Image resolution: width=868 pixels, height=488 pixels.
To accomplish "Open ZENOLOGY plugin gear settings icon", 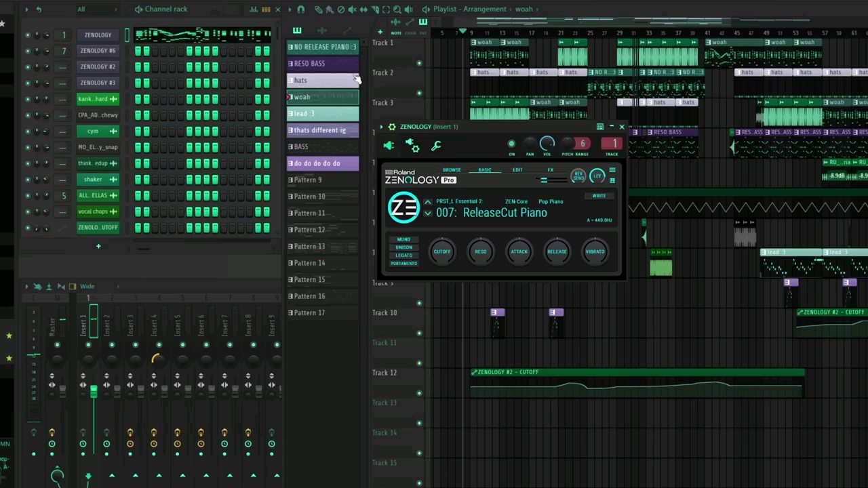I will (x=391, y=127).
